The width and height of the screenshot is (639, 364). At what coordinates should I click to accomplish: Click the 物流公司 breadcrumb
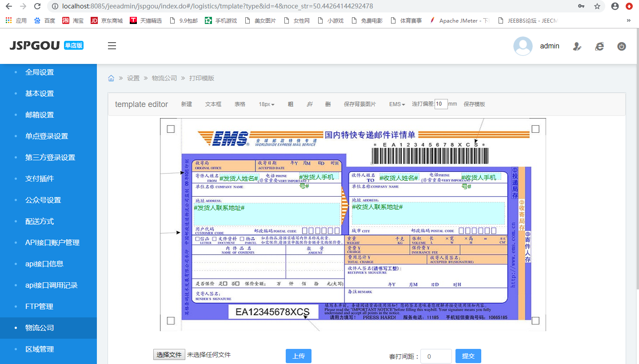point(164,78)
